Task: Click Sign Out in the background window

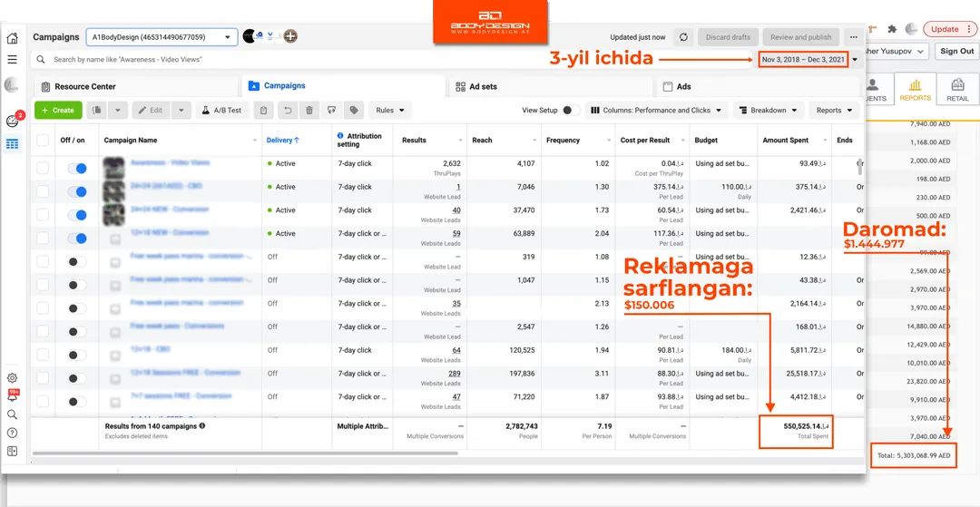Action: click(957, 51)
